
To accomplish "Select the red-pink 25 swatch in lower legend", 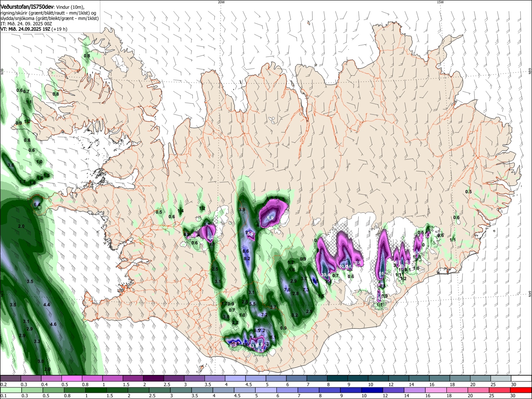I will pos(499,390).
